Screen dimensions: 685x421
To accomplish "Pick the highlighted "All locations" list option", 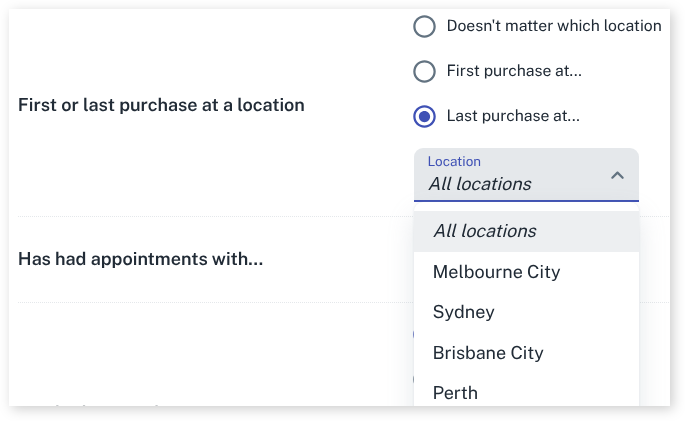I will [x=485, y=231].
